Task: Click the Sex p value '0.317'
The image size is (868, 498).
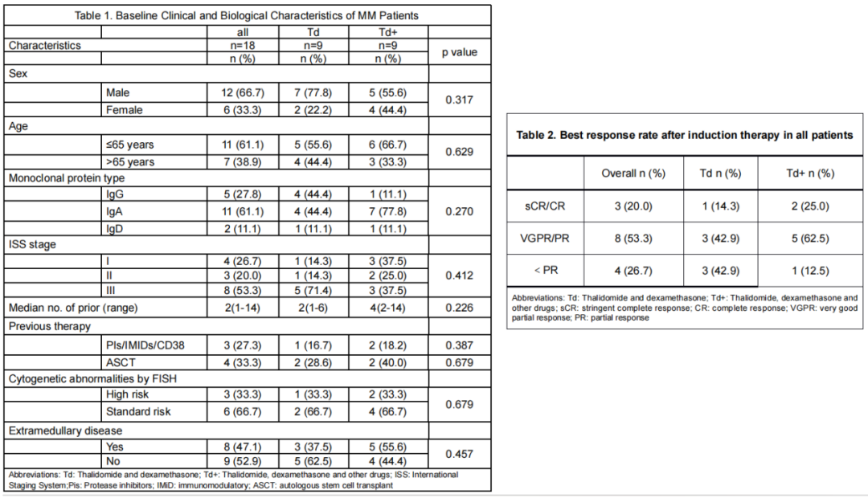Action: [460, 100]
